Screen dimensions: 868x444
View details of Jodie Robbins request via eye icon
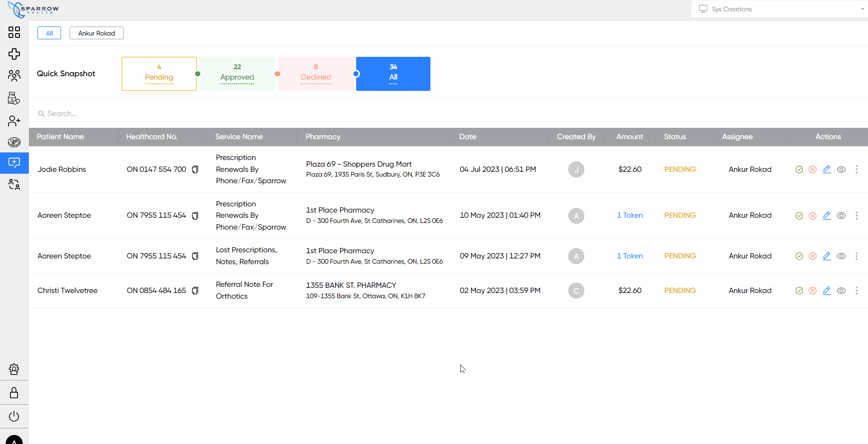click(x=841, y=169)
